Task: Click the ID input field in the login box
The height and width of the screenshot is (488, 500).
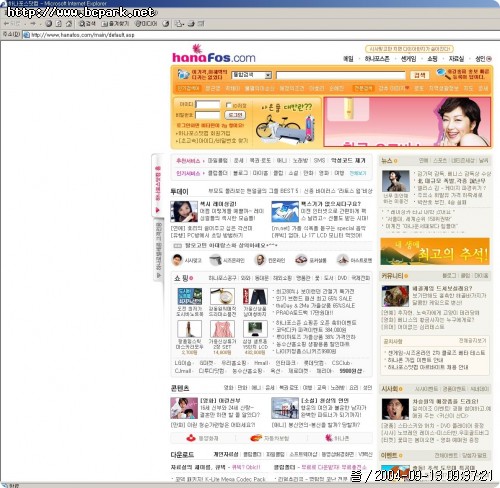Action: (208, 105)
